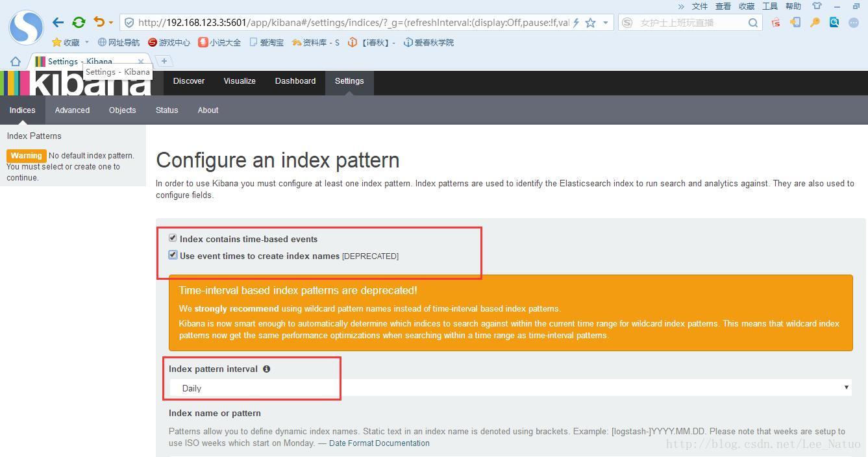Click the double chevron expand icon before 文件
This screenshot has height=457, width=868.
pos(681,6)
